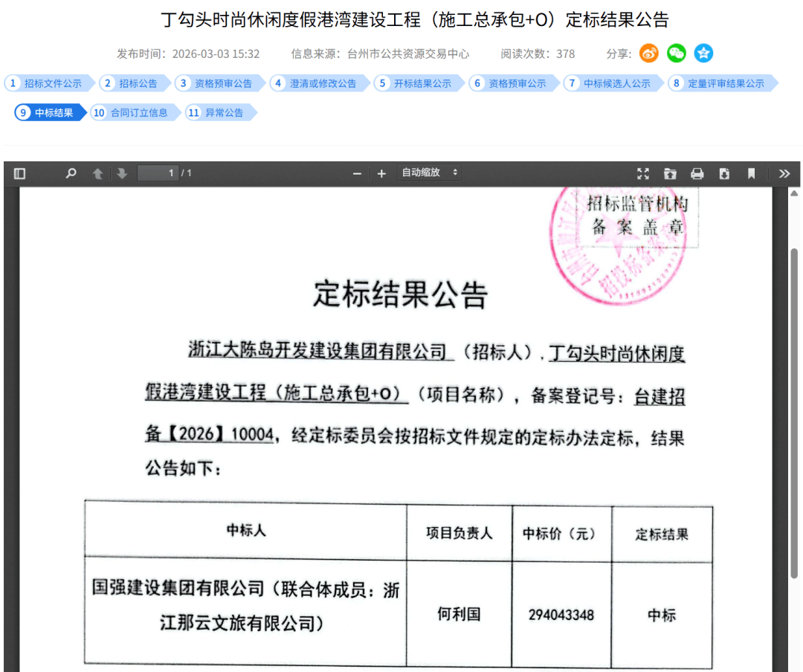Image resolution: width=803 pixels, height=672 pixels.
Task: Enter presentation fullscreen mode
Action: tap(643, 174)
